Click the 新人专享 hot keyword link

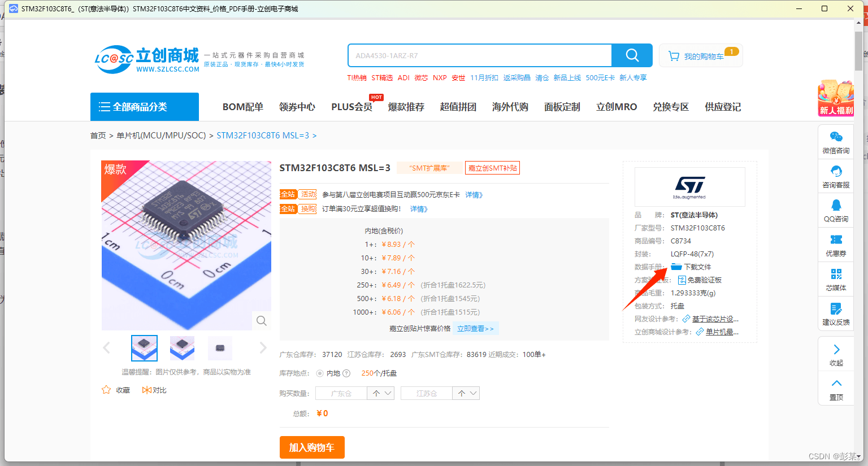(x=633, y=78)
